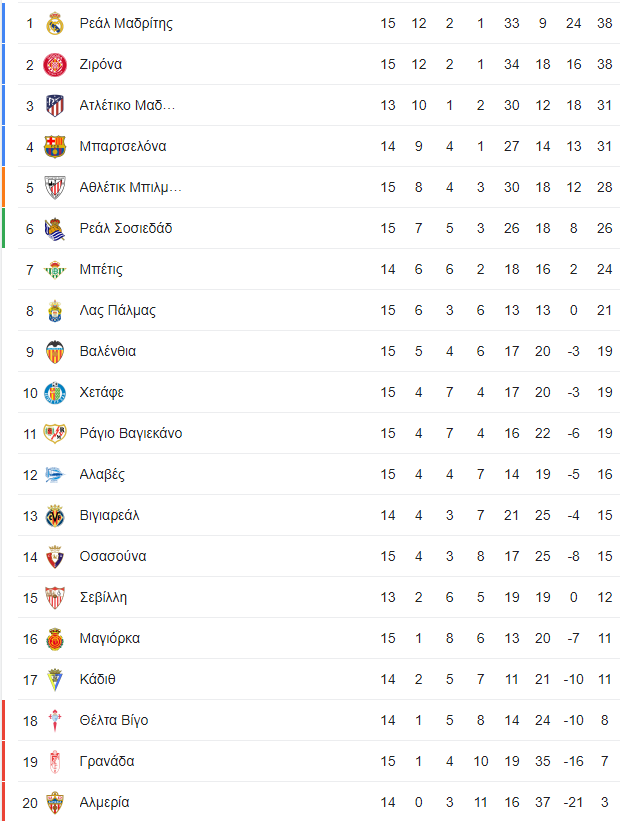Click the Atlético Madrid crest icon
This screenshot has height=821, width=620.
[55, 106]
